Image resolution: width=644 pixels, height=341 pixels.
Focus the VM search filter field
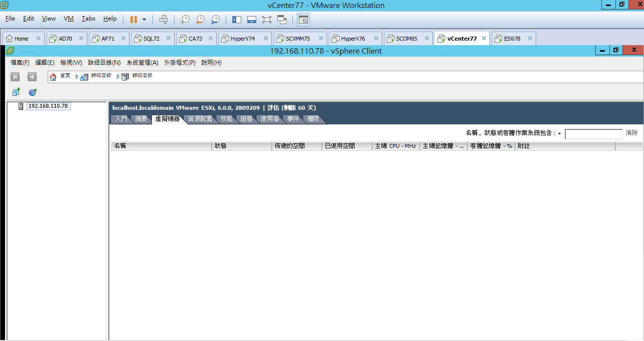coord(593,134)
